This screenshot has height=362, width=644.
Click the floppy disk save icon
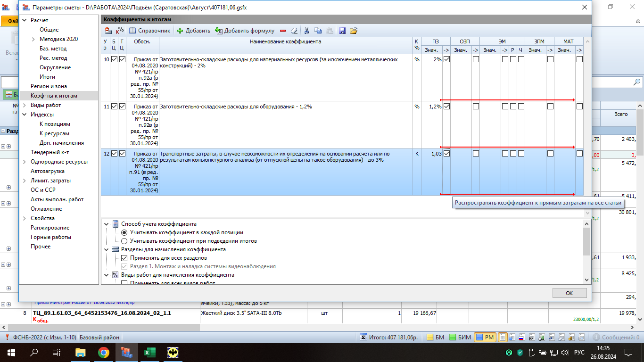click(x=342, y=31)
